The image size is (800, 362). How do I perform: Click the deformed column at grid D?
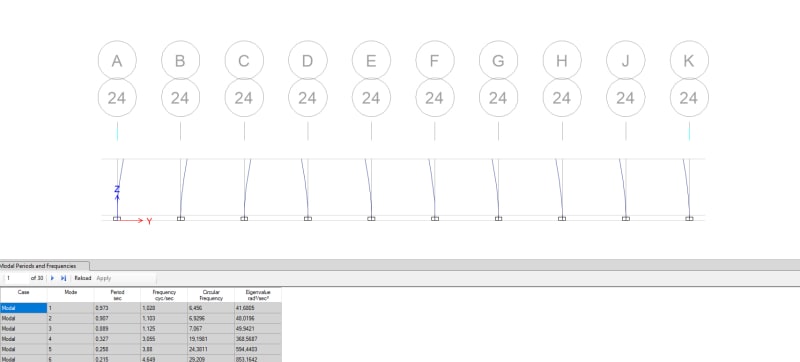pos(305,188)
